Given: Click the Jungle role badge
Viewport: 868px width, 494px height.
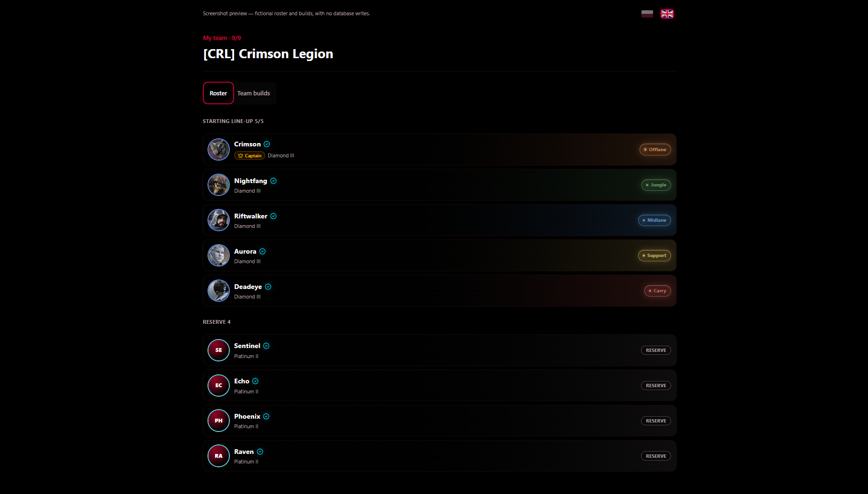Looking at the screenshot, I should click(656, 185).
